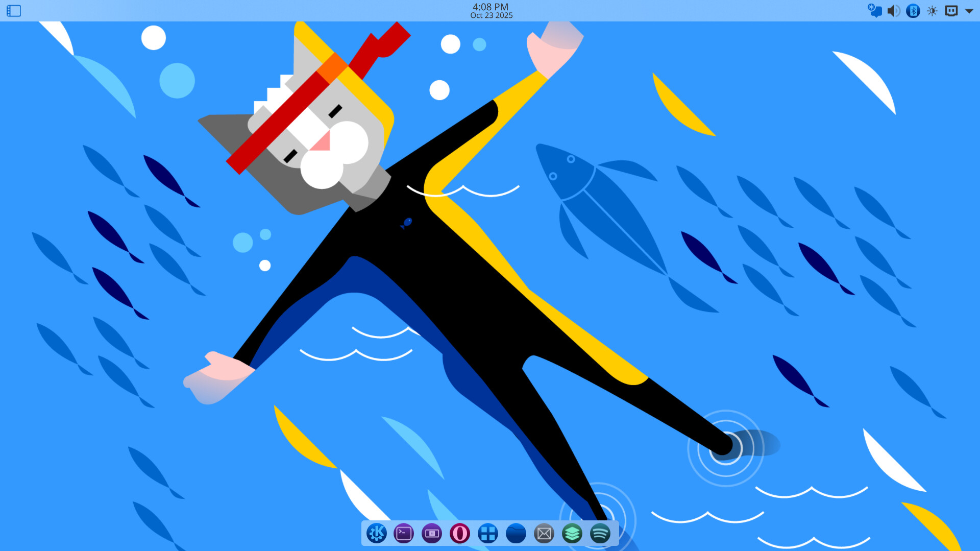Launch the terminal from the dock
The width and height of the screenshot is (980, 551).
coord(404,534)
